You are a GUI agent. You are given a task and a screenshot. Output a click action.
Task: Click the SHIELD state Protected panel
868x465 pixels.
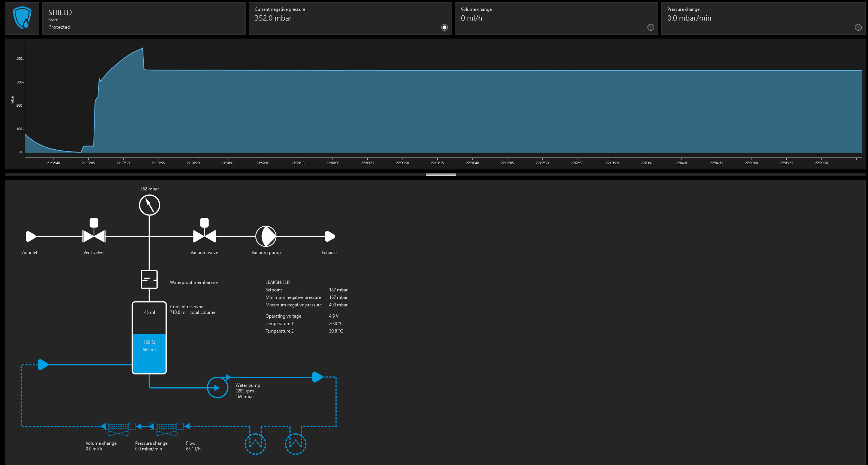point(144,19)
